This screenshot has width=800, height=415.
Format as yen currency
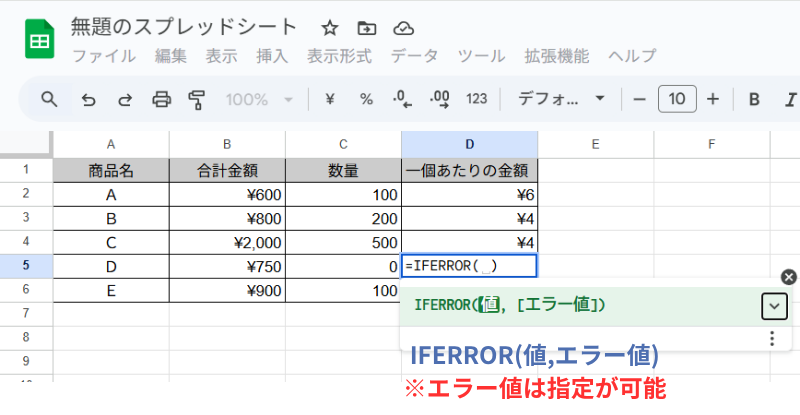pyautogui.click(x=329, y=99)
